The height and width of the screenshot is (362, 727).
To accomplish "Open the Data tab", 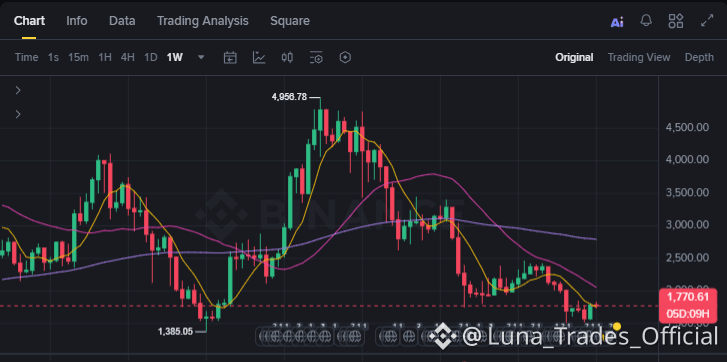I will click(122, 21).
